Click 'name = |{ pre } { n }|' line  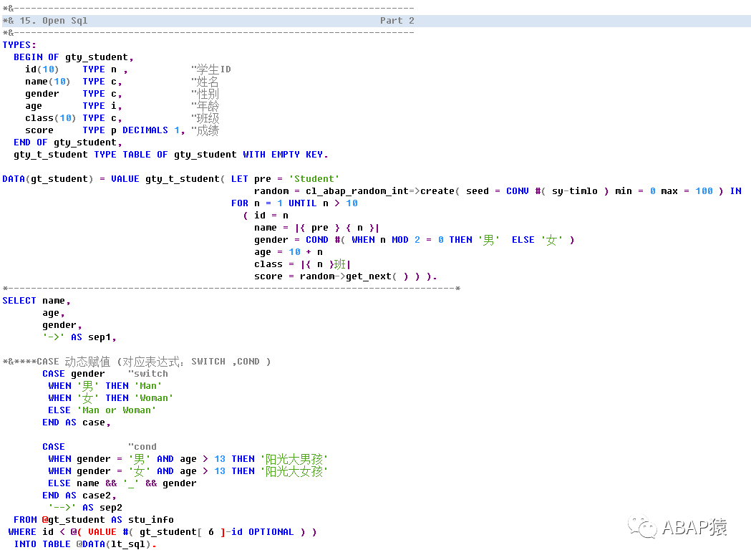[x=316, y=228]
